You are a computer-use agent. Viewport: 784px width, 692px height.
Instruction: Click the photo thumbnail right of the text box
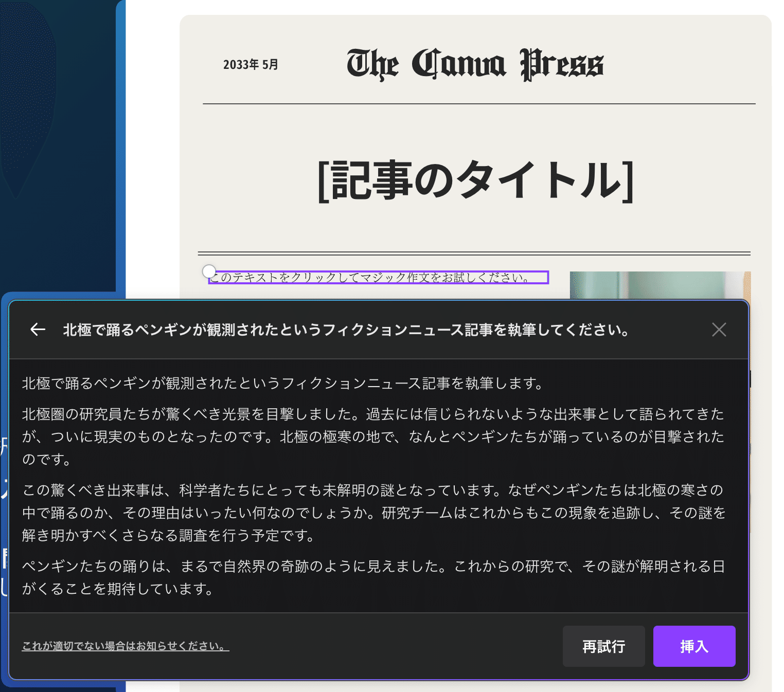pos(660,285)
